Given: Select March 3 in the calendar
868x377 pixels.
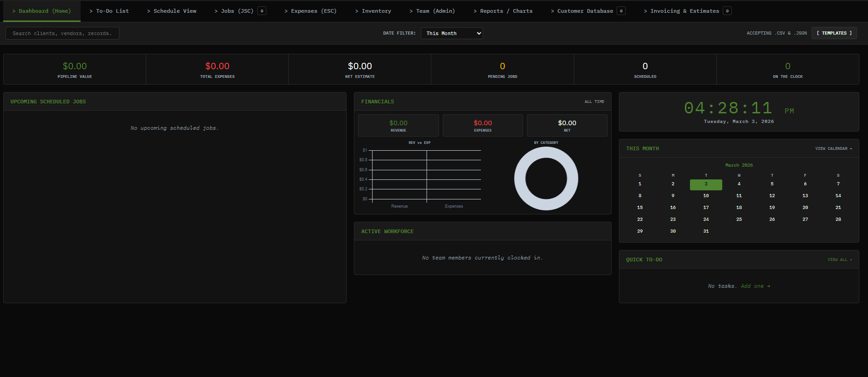Looking at the screenshot, I should [706, 184].
